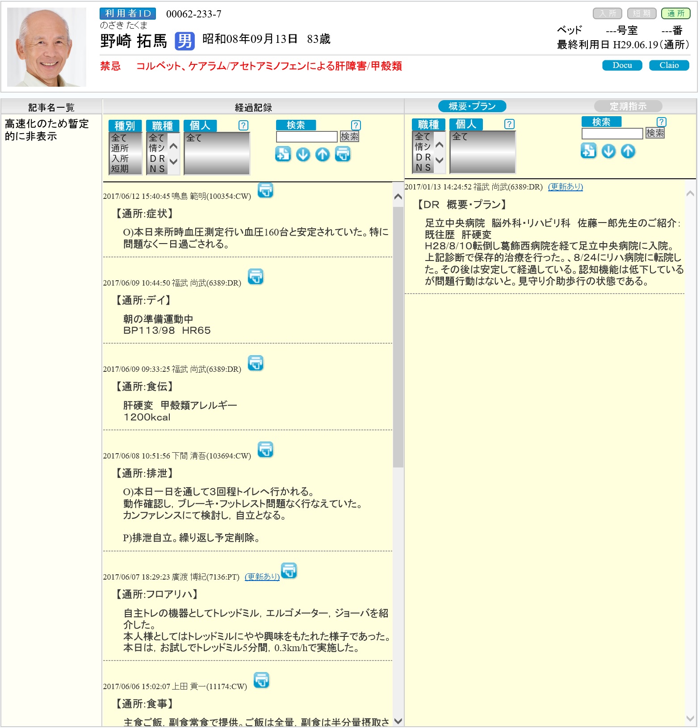Viewport: 700px width, 728px height.
Task: Add new document in 概要・プラン panel
Action: [x=588, y=151]
